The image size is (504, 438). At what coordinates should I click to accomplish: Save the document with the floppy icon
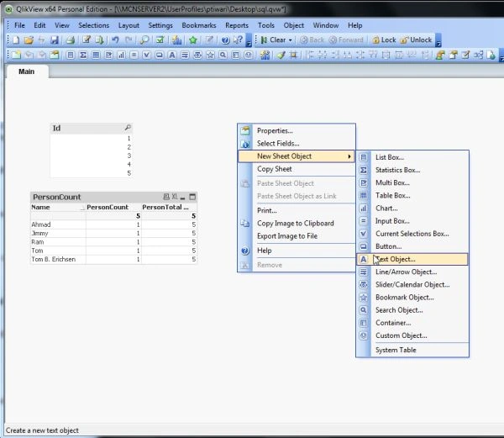click(x=55, y=40)
